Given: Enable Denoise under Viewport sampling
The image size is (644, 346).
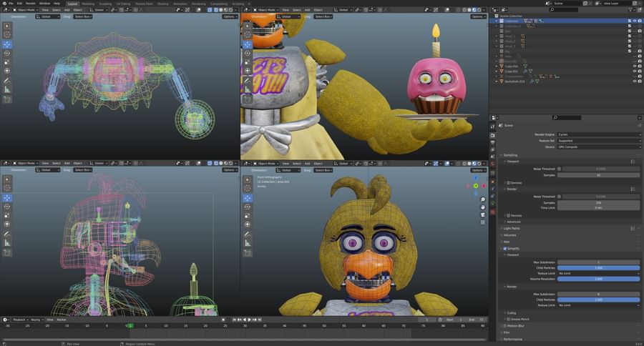Looking at the screenshot, I should [509, 182].
